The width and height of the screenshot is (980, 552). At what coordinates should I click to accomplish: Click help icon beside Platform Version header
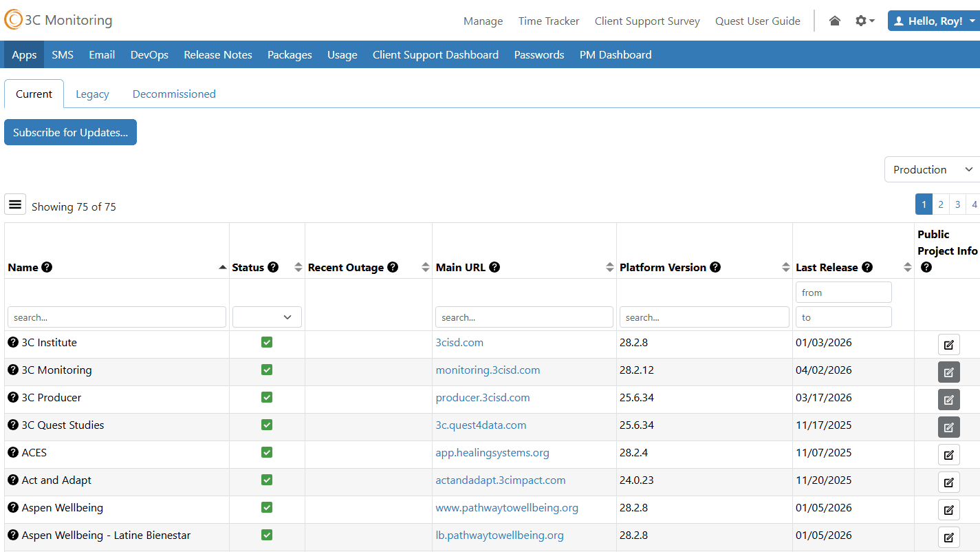tap(715, 267)
